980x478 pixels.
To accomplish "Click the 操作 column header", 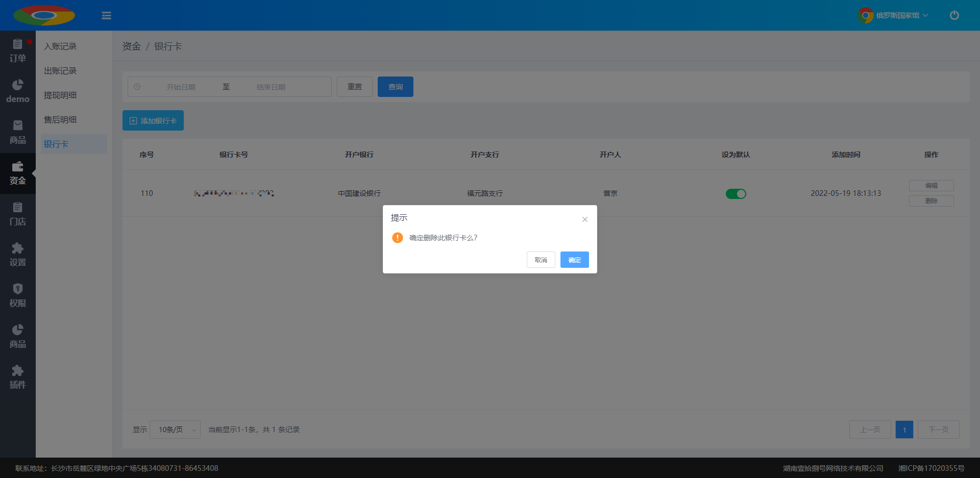I will coord(932,155).
